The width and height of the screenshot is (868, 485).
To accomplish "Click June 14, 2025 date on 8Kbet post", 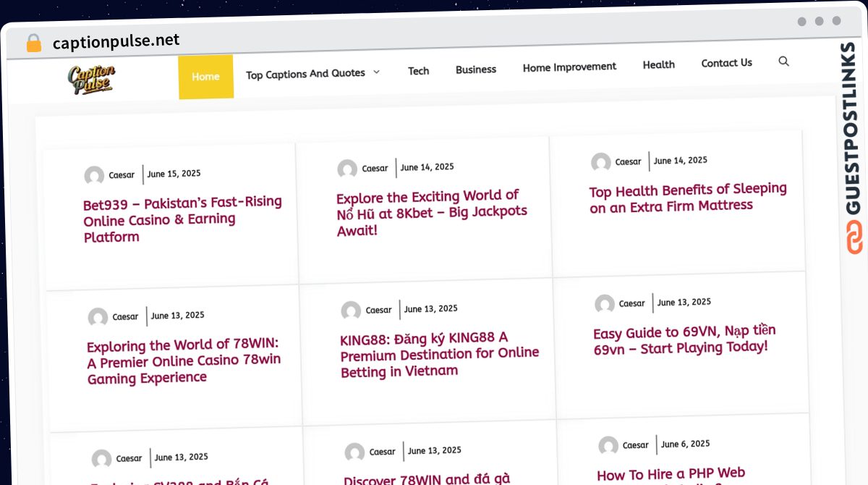I will (427, 167).
